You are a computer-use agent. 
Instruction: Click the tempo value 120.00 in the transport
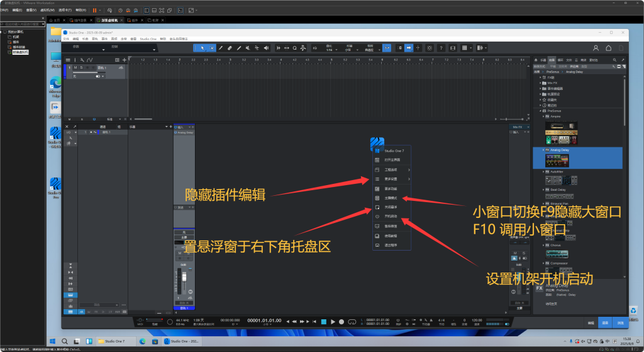pos(477,320)
